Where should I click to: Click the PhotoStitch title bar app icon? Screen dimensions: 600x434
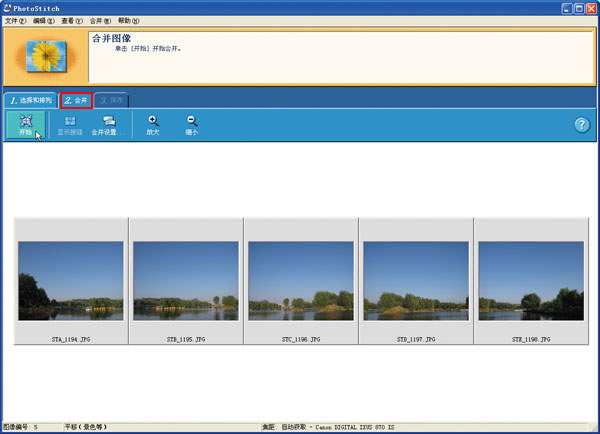point(7,8)
